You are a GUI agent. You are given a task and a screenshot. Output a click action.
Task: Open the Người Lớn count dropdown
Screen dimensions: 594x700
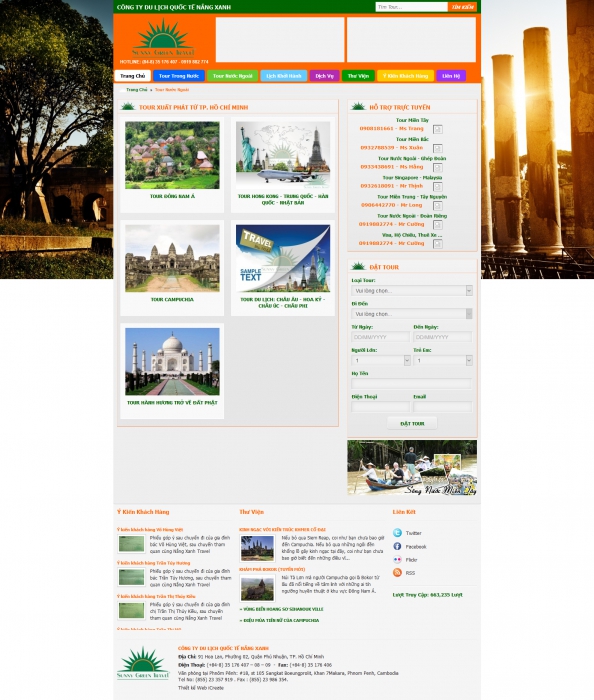tap(381, 360)
